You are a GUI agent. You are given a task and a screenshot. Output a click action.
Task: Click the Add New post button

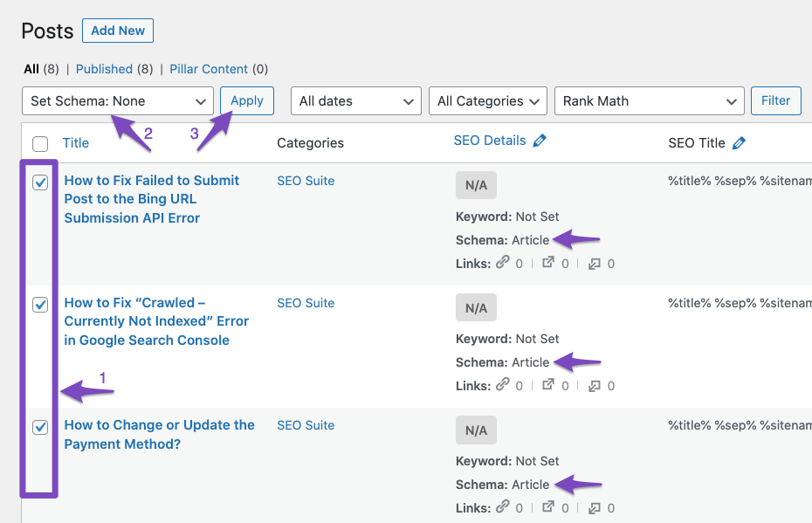coord(118,31)
